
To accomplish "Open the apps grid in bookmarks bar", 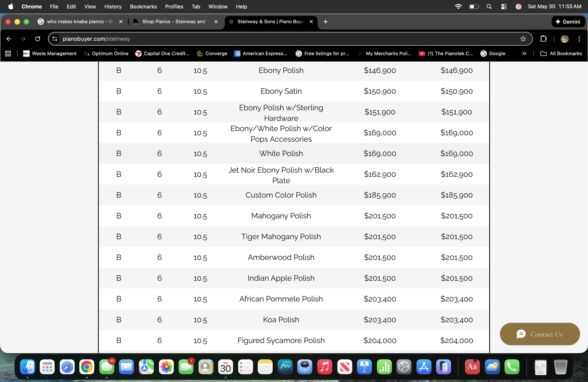I will 8,54.
